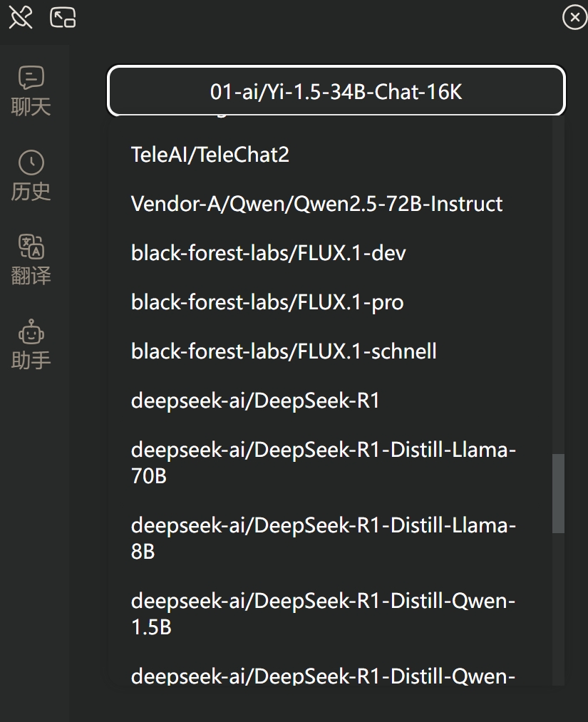Select black-forest-labs/FLUX.1-dev model

[330, 253]
